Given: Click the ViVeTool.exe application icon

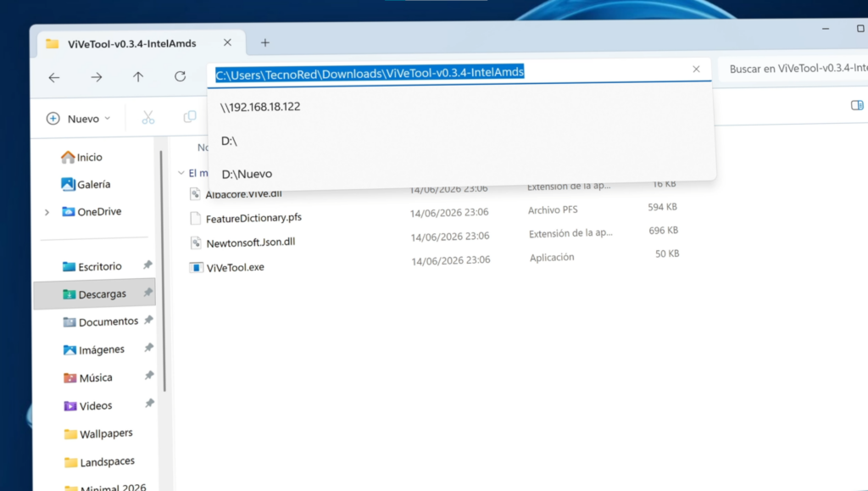Looking at the screenshot, I should tap(196, 267).
